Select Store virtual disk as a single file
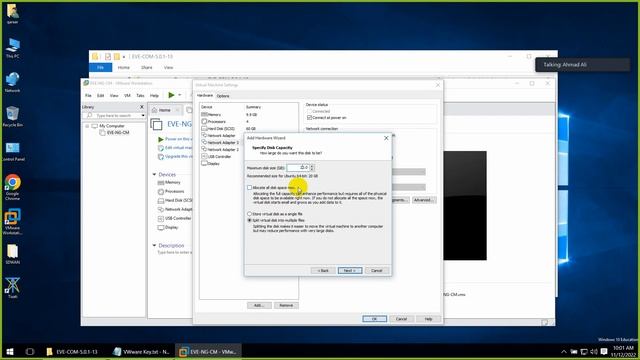This screenshot has height=360, width=640. click(x=249, y=214)
